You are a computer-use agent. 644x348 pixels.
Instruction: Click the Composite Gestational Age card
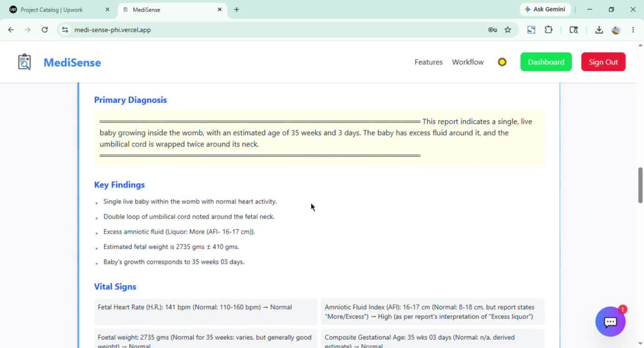tap(433, 339)
